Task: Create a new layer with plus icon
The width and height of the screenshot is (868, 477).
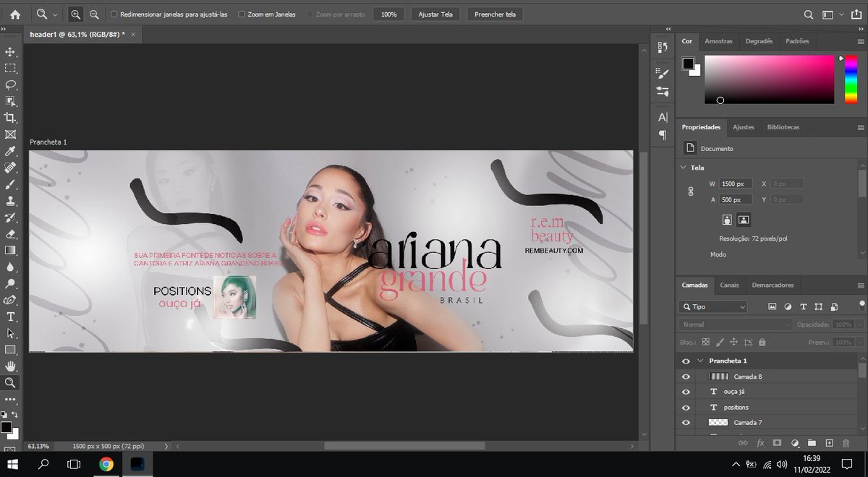Action: coord(830,442)
